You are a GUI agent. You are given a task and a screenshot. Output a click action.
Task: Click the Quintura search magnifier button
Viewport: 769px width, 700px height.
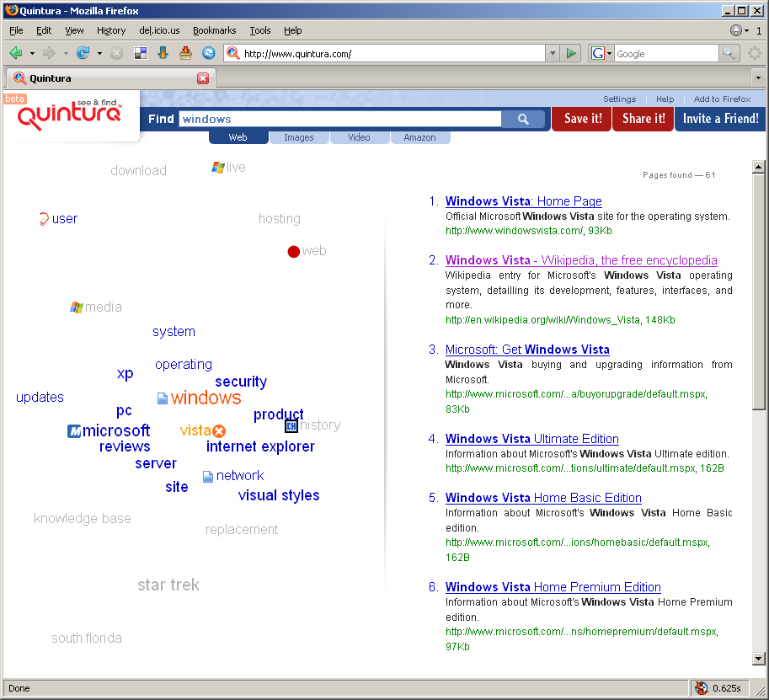coord(523,120)
